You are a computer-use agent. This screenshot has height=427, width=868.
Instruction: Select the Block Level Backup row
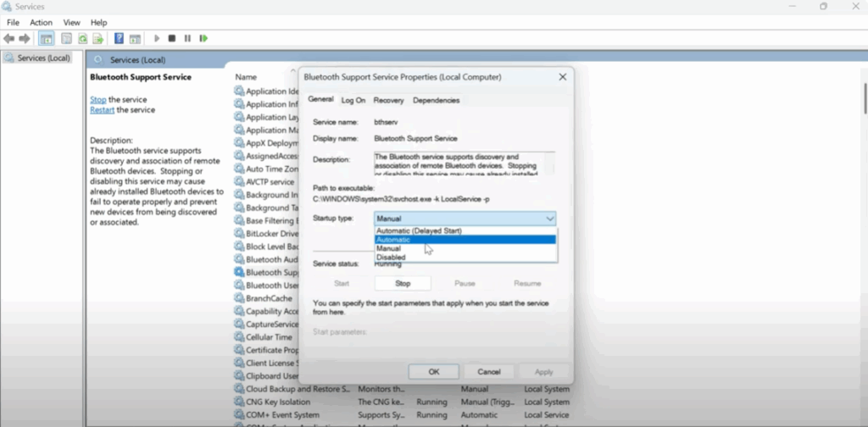coord(265,247)
